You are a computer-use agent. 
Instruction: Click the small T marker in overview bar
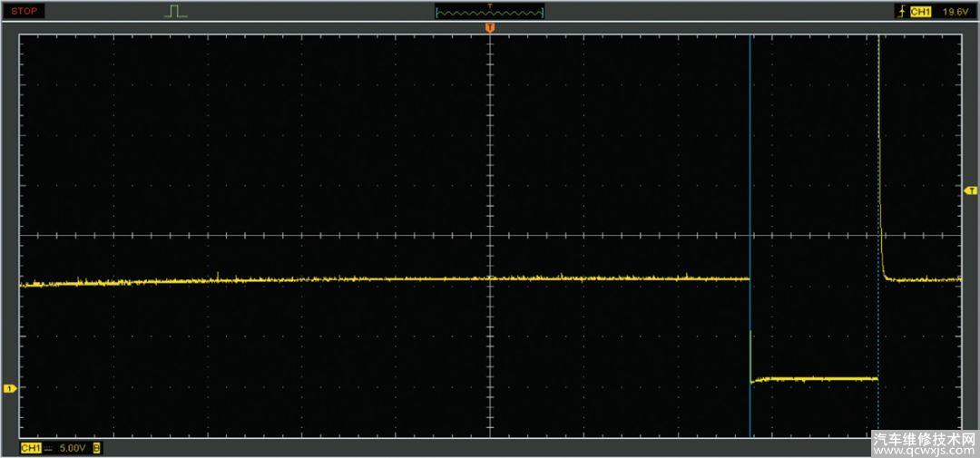point(490,5)
